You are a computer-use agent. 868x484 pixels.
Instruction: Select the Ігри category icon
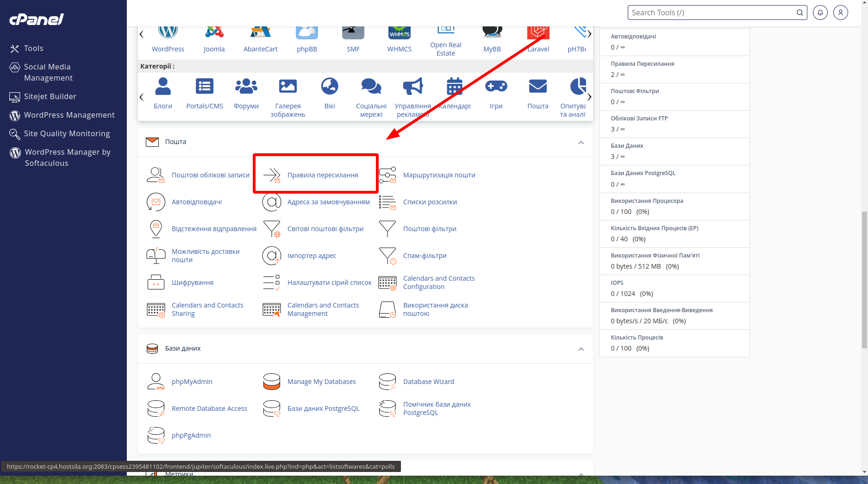pos(496,86)
